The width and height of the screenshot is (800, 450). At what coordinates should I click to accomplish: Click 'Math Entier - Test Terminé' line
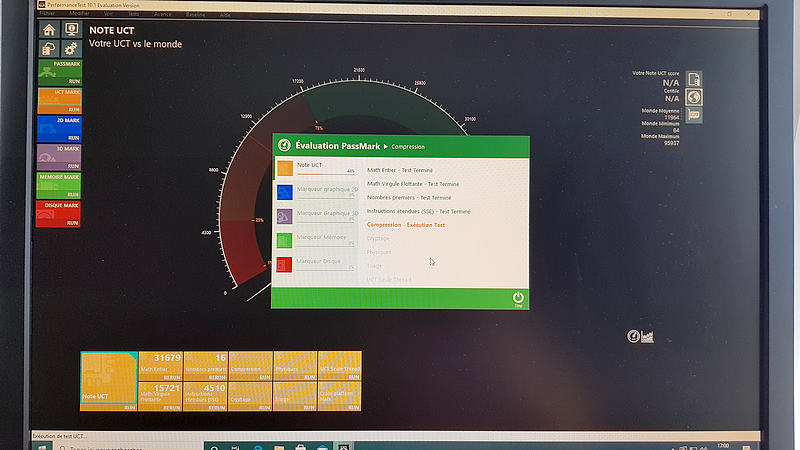[400, 170]
